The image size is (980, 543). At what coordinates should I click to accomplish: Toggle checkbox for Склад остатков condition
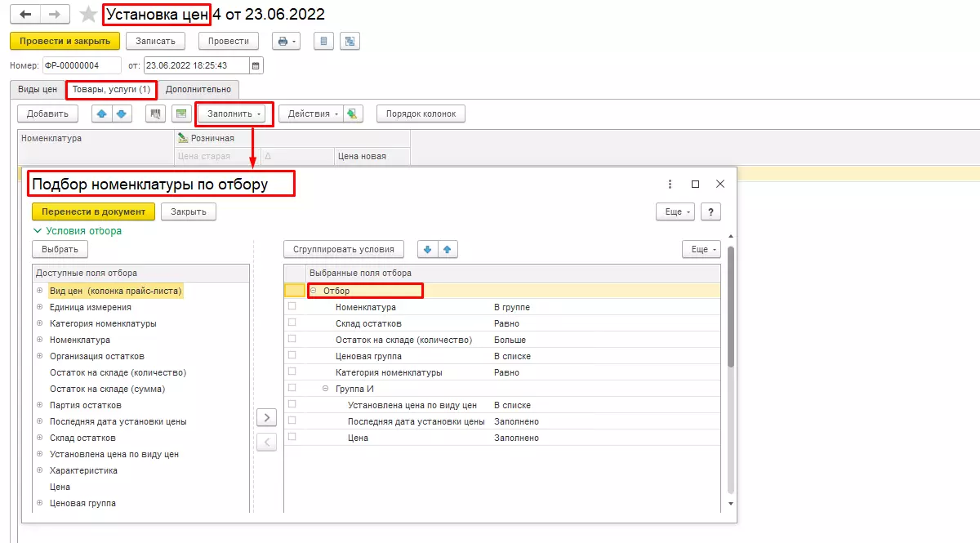(x=292, y=323)
